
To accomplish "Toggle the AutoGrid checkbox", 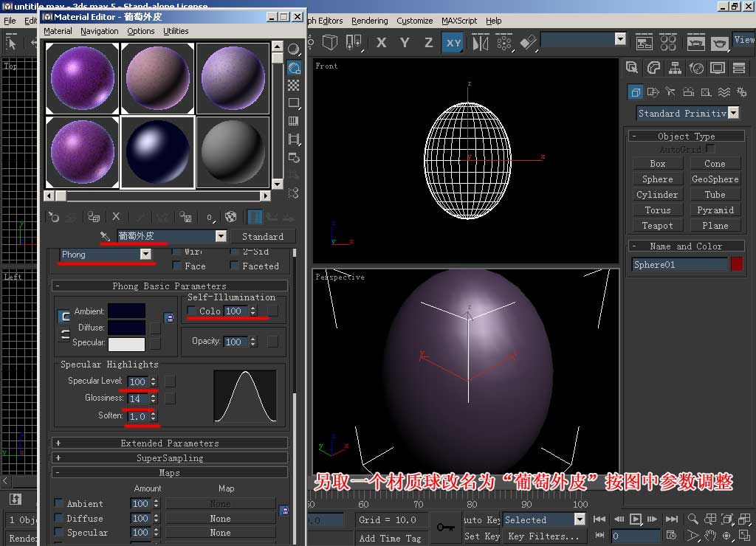I will pyautogui.click(x=710, y=148).
